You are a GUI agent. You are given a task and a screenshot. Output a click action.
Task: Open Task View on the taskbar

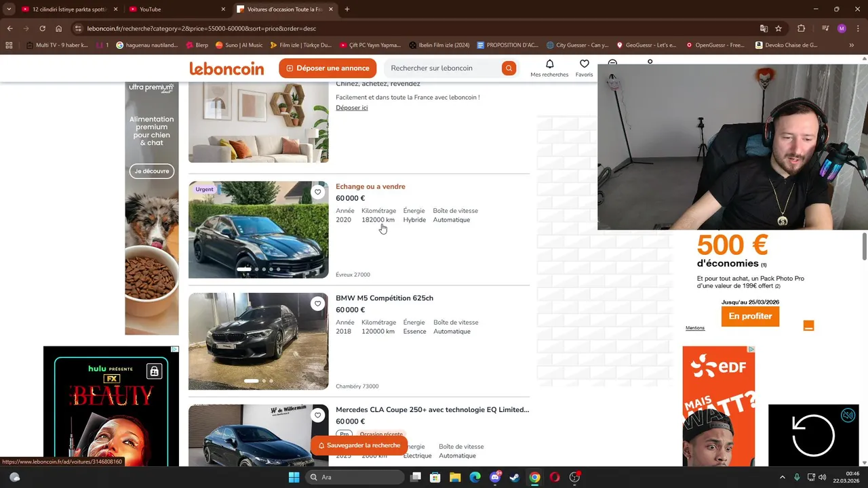pyautogui.click(x=416, y=477)
